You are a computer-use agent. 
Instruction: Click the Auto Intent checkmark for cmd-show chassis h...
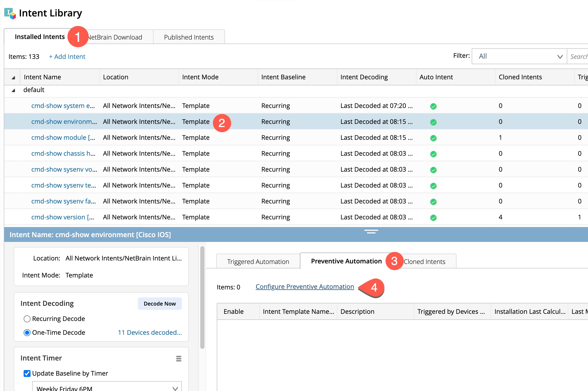433,154
